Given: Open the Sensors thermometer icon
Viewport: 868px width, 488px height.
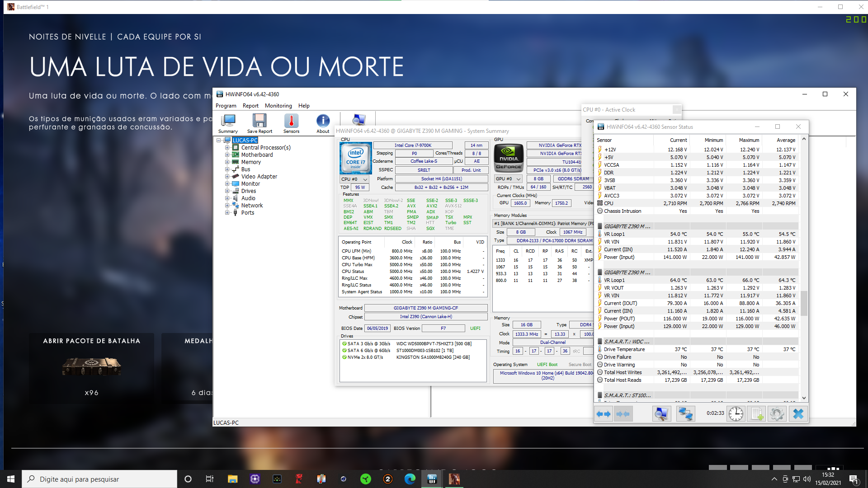Looking at the screenshot, I should (x=291, y=123).
